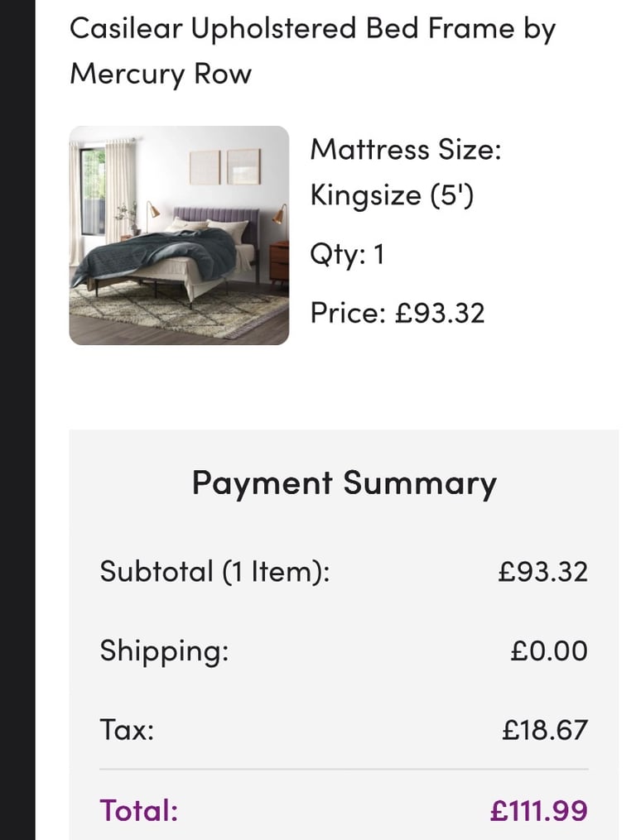636x840 pixels.
Task: Click the Mattress Size label
Action: pos(406,150)
